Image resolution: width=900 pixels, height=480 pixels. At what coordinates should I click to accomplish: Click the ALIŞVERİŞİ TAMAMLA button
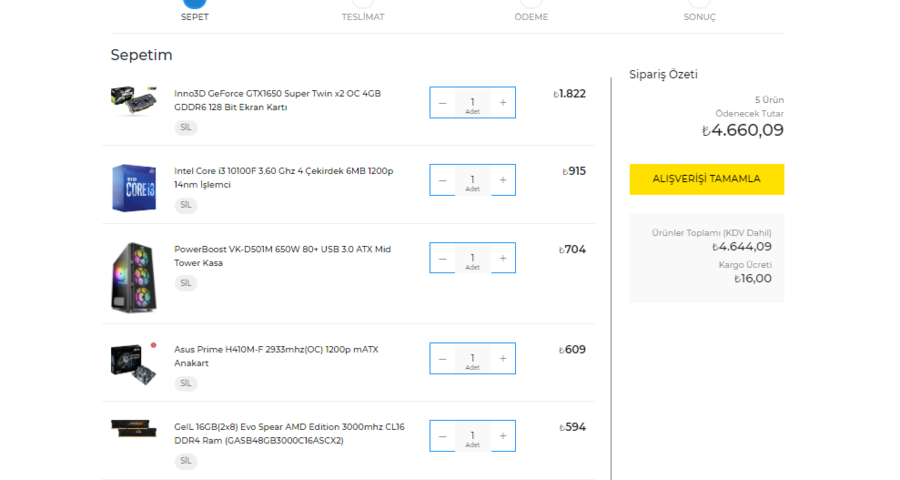point(707,179)
